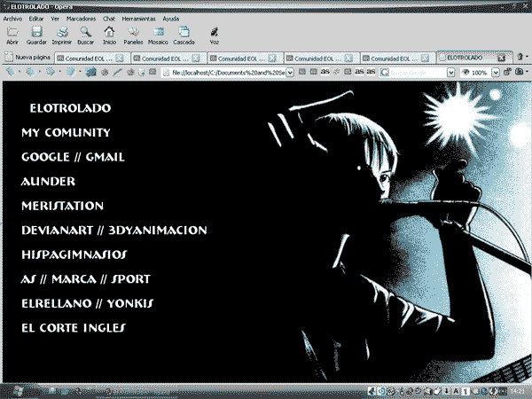
Task: Open the GOOGLE link
Action: pyautogui.click(x=45, y=157)
